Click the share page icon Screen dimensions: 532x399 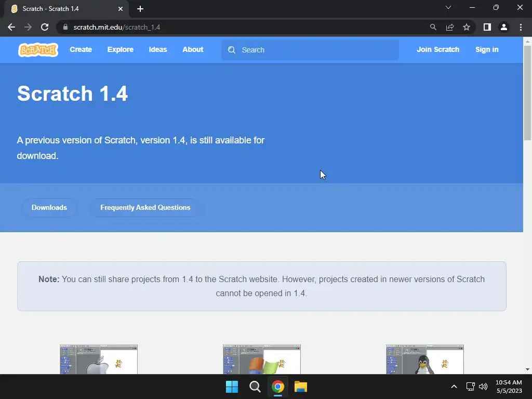(450, 27)
